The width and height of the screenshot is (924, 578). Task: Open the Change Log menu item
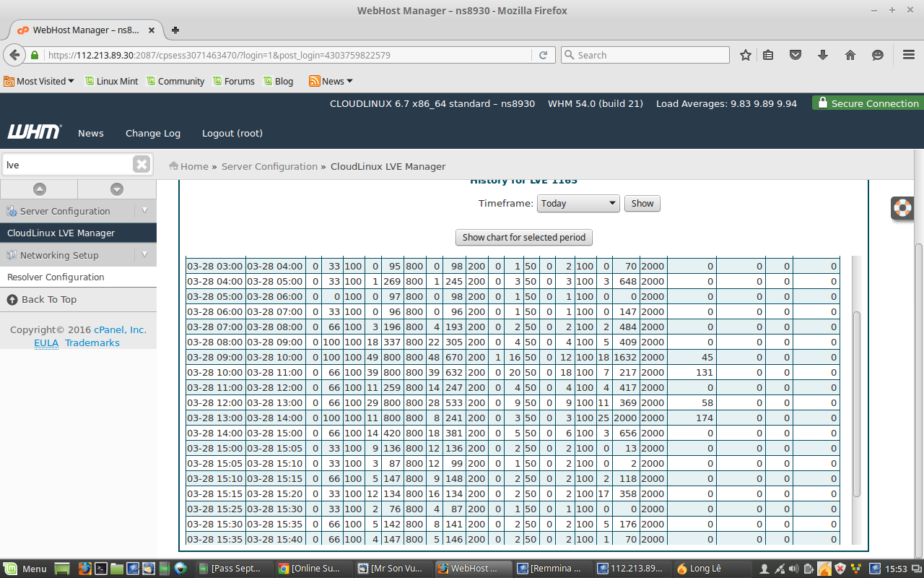(x=153, y=133)
